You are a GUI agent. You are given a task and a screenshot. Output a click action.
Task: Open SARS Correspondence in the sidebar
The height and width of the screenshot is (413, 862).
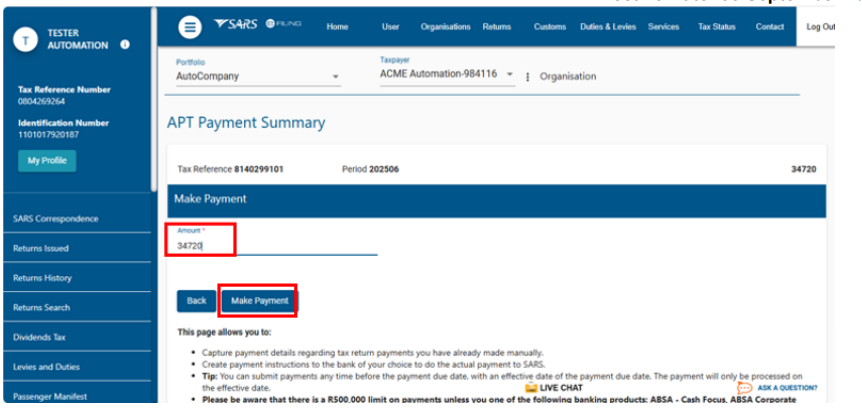coord(56,218)
